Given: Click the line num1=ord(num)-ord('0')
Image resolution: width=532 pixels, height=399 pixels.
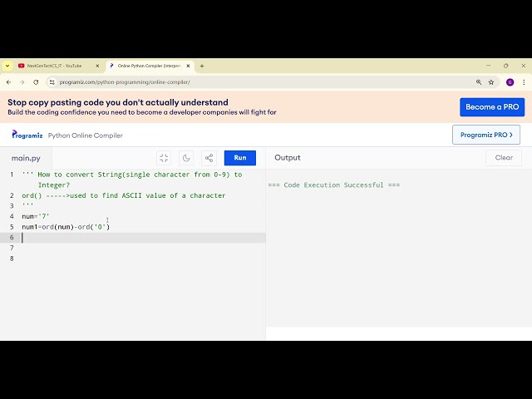Looking at the screenshot, I should coord(66,227).
